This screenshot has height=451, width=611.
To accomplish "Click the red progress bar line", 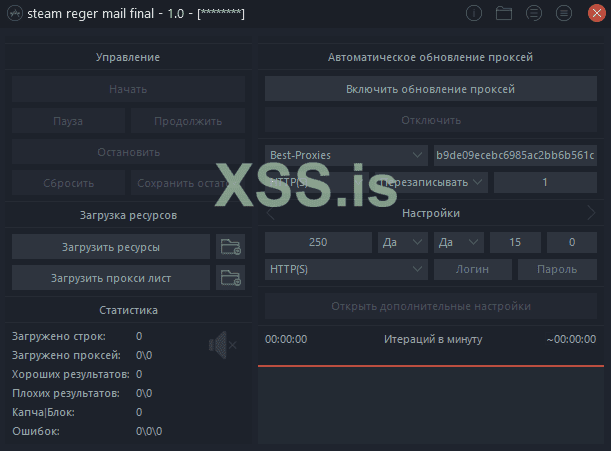I will pos(431,366).
